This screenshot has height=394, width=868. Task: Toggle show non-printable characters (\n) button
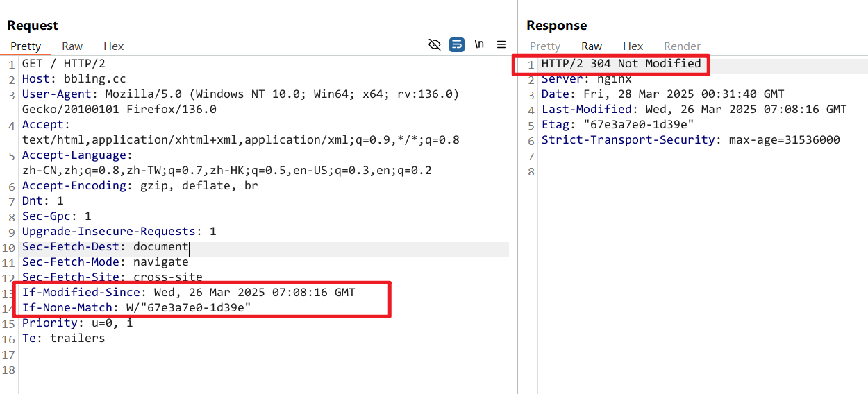[479, 44]
